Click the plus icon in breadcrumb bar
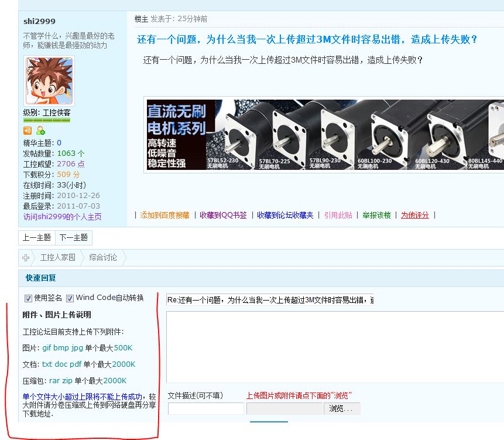Viewport: 504px width, 440px height. pos(26,258)
